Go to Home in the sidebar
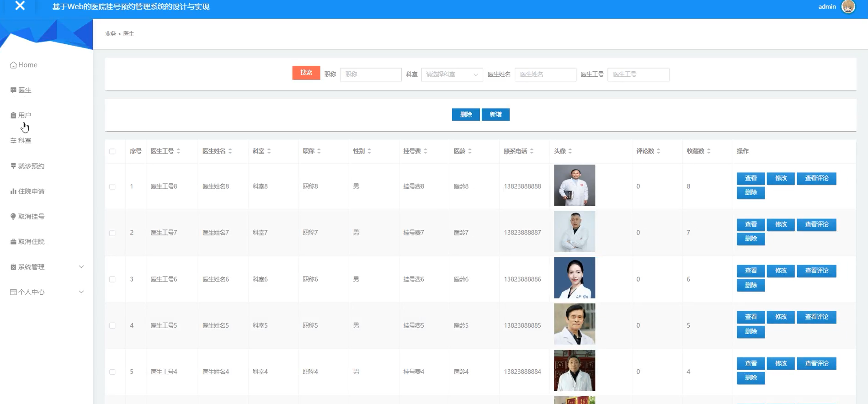This screenshot has width=868, height=404. (28, 65)
